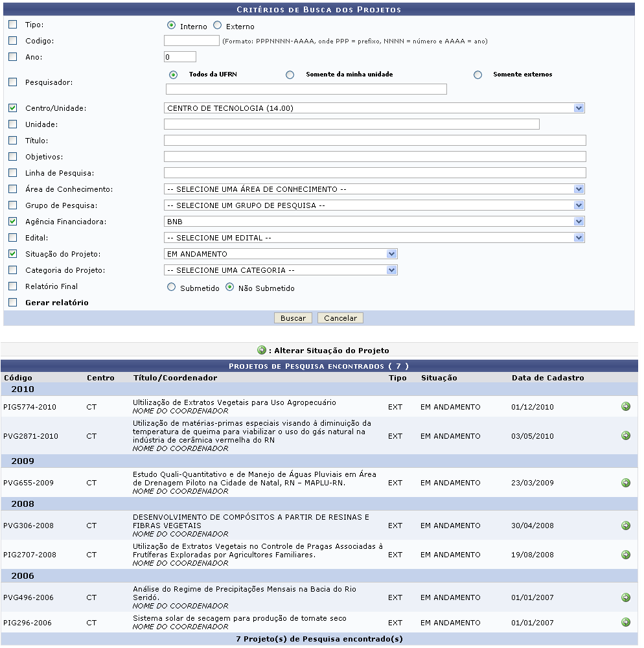This screenshot has width=644, height=648.
Task: Click change-status arrow icon for project PIG5774-2010
Action: (625, 406)
